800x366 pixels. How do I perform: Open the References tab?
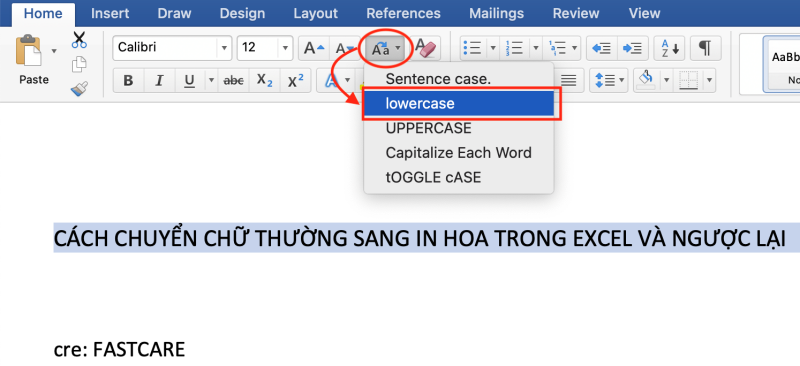[404, 14]
